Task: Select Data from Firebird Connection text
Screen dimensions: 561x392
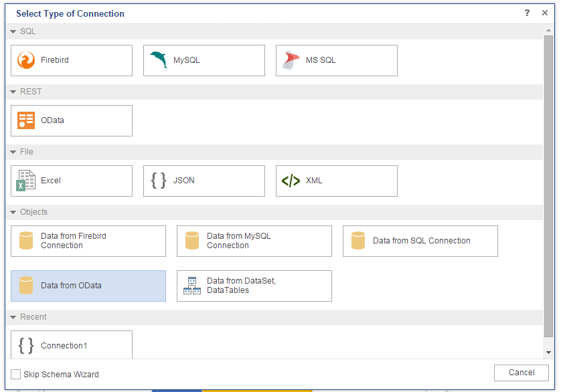Action: click(x=74, y=241)
